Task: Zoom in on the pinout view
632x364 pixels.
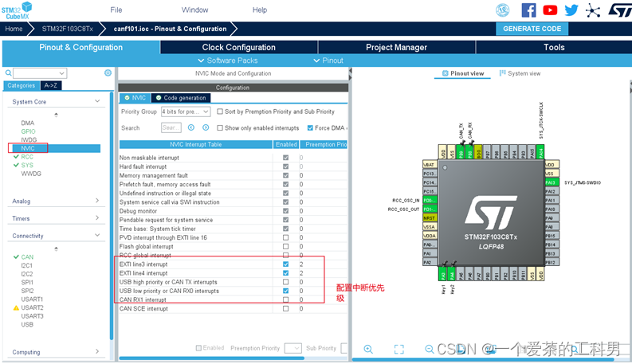Action: click(x=368, y=349)
